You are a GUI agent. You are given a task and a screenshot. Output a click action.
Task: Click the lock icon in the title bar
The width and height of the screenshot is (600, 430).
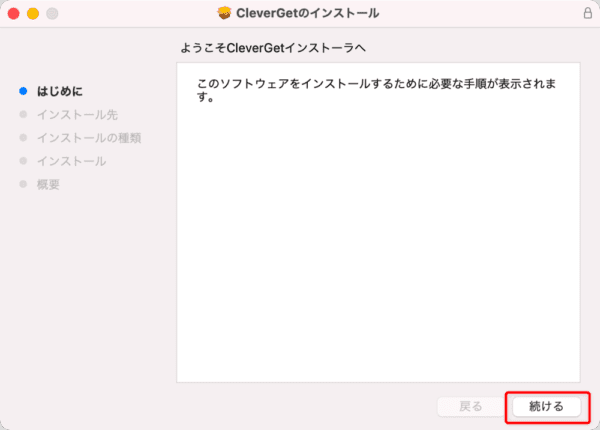(x=588, y=13)
